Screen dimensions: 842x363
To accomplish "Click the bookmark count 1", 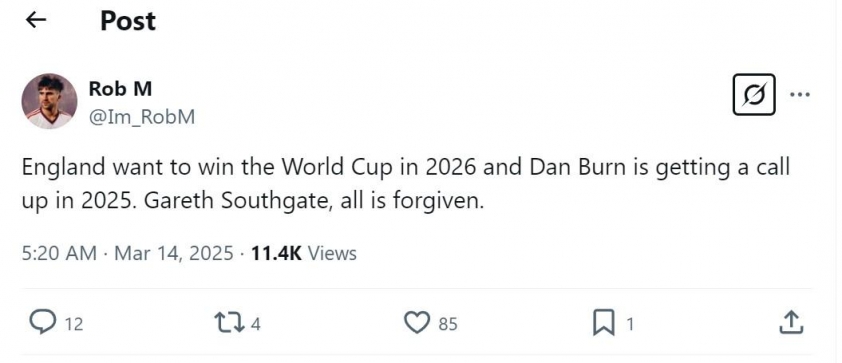I will (630, 324).
